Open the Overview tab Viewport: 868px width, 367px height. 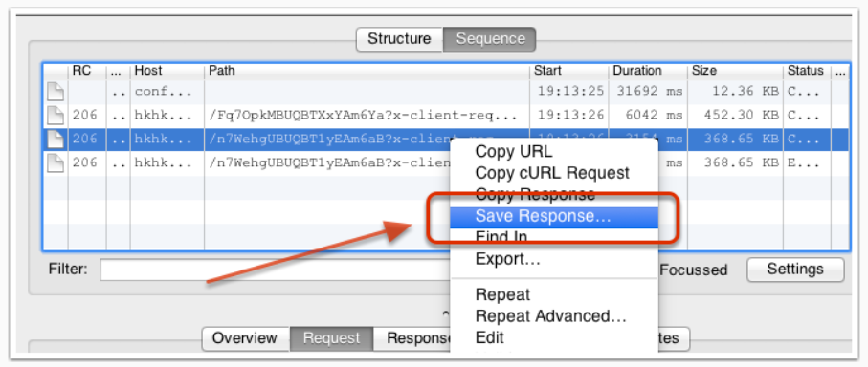pyautogui.click(x=245, y=338)
